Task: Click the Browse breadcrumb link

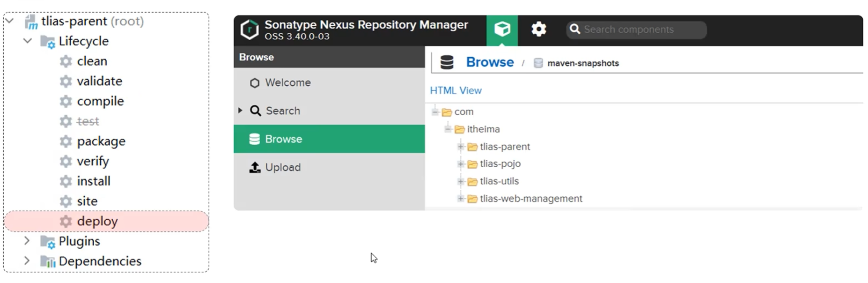Action: coord(490,62)
